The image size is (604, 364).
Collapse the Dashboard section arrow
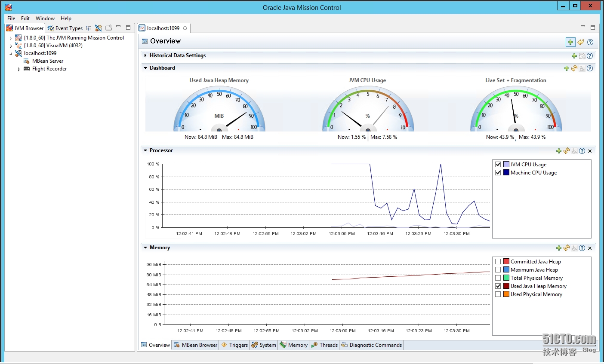(x=145, y=68)
